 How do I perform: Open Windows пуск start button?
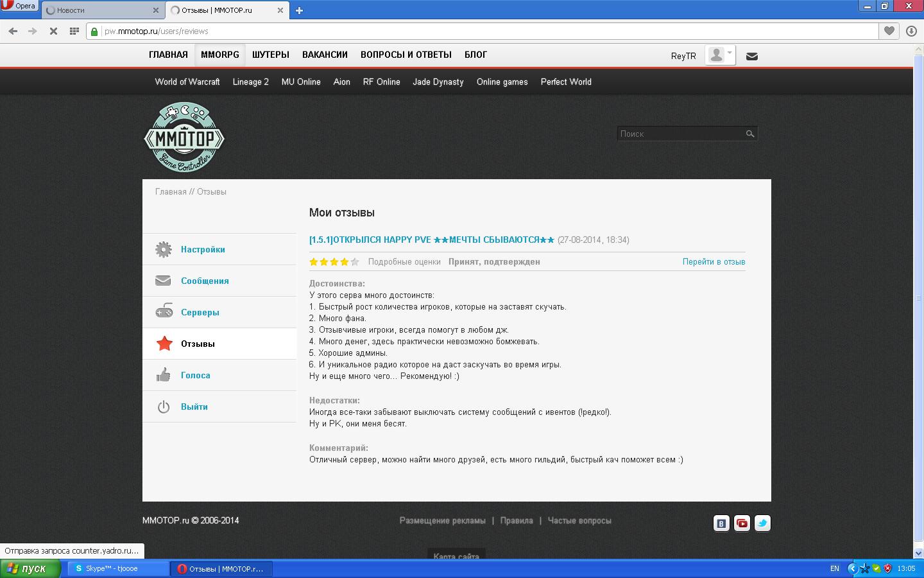(30, 568)
